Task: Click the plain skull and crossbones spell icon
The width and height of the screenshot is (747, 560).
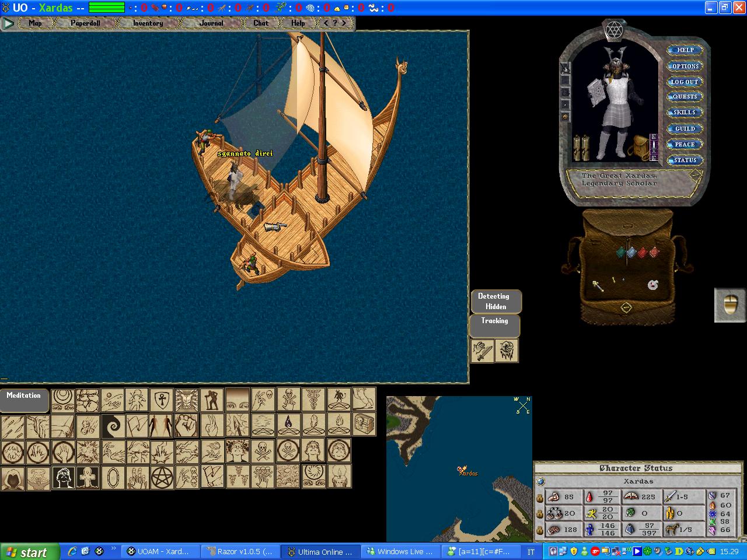Action: point(263,452)
